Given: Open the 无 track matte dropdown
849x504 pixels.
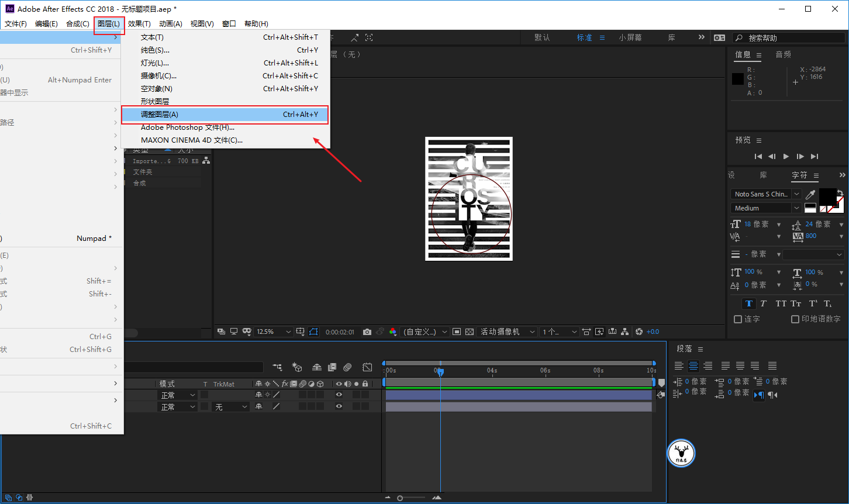Looking at the screenshot, I should coord(231,407).
